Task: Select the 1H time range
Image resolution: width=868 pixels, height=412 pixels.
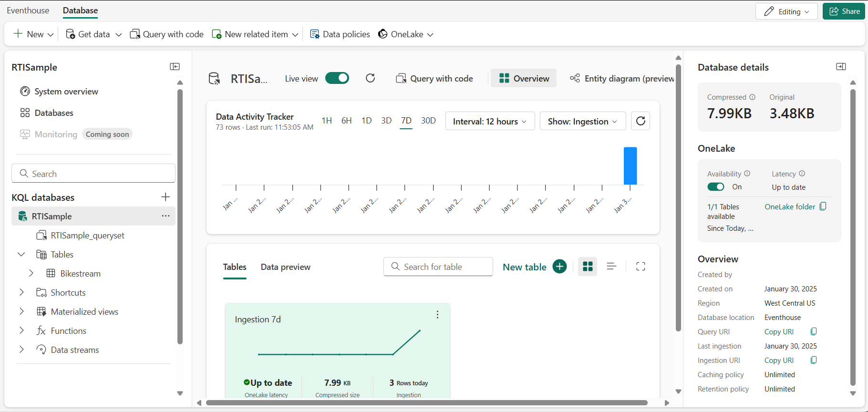Action: point(327,121)
